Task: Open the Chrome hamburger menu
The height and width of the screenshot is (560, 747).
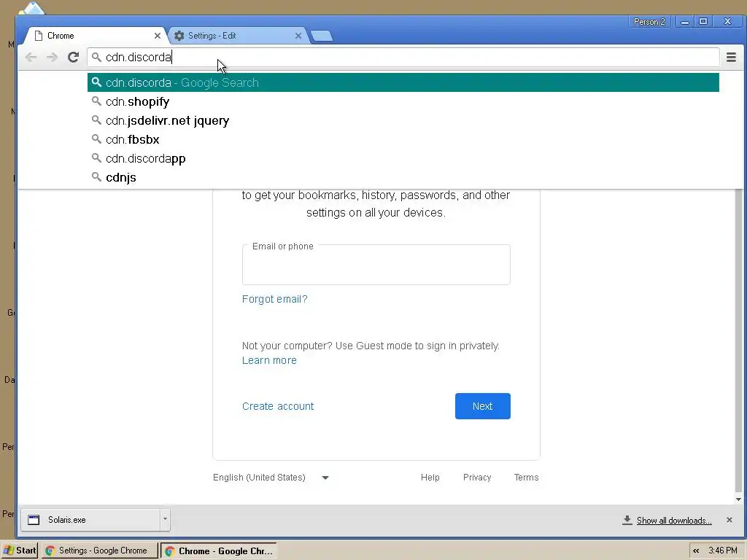Action: click(731, 57)
